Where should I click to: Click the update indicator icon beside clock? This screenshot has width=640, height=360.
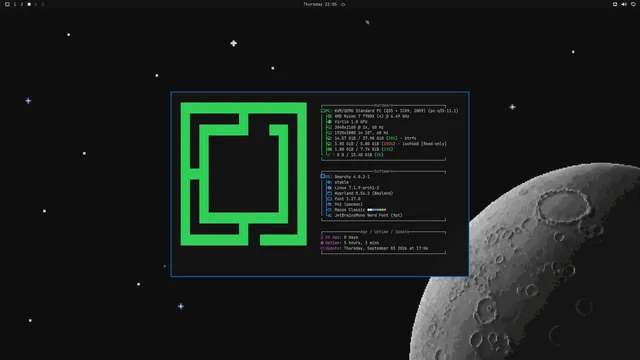click(343, 4)
